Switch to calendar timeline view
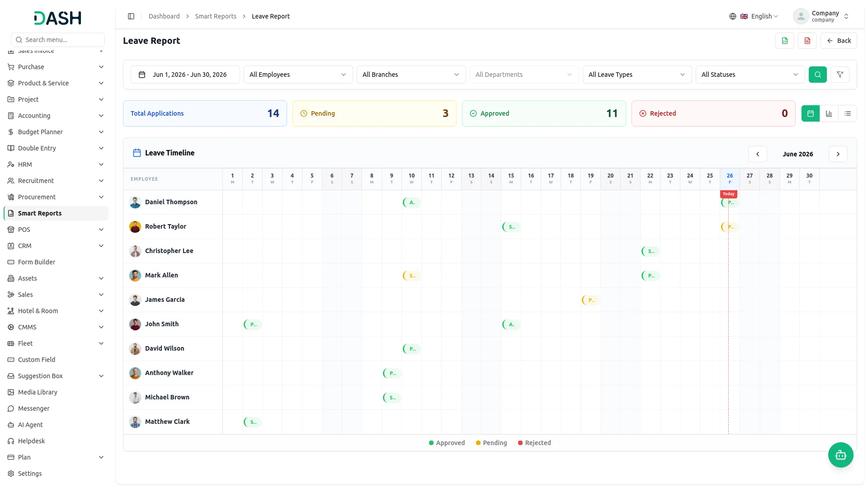This screenshot has width=868, height=488. 811,113
